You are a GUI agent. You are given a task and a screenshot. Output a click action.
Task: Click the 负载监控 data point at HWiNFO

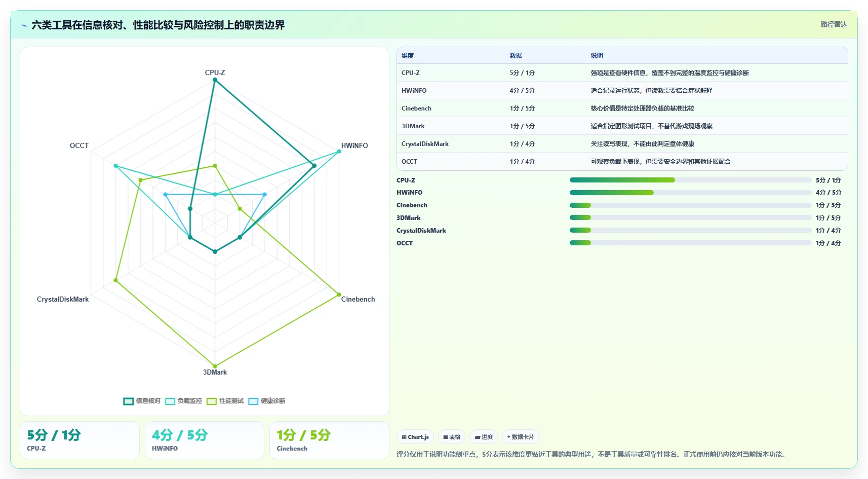coord(339,151)
